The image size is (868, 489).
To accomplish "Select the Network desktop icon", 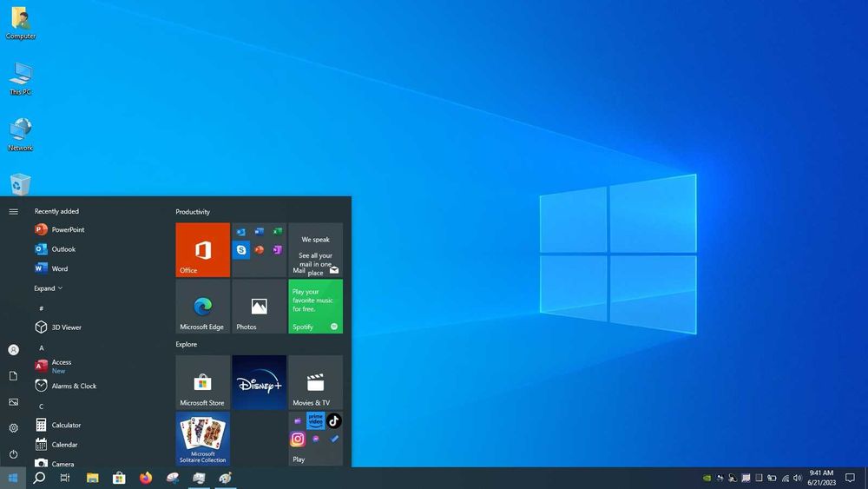I will tap(21, 134).
